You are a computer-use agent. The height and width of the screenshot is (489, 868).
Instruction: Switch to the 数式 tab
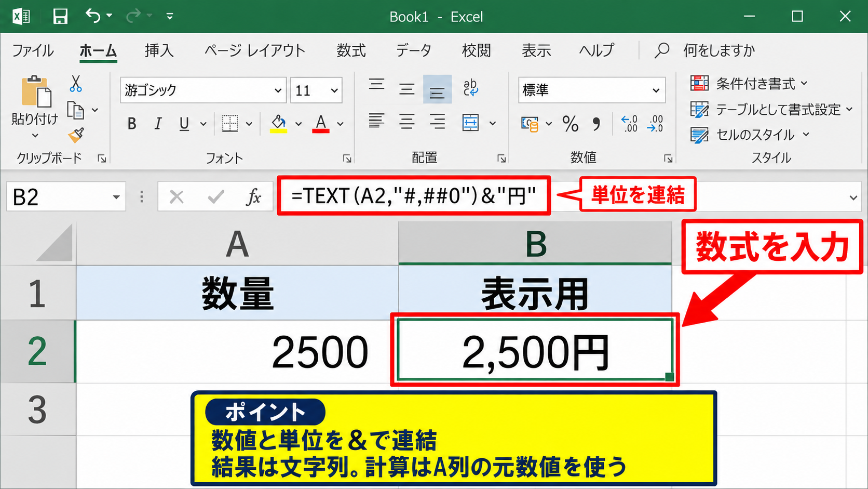pos(351,50)
